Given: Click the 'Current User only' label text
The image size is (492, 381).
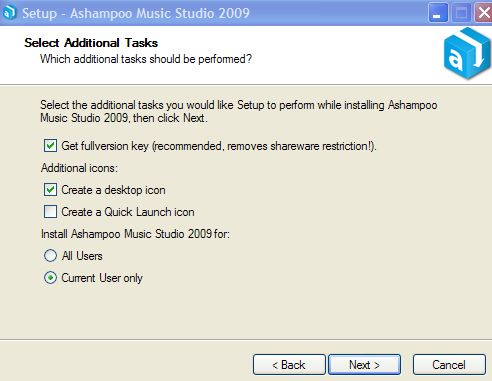Looking at the screenshot, I should point(102,278).
